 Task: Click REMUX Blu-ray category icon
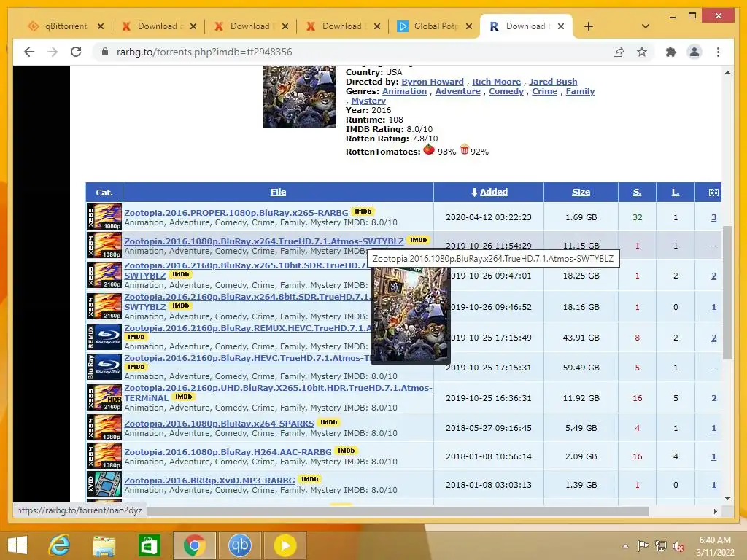(x=104, y=337)
